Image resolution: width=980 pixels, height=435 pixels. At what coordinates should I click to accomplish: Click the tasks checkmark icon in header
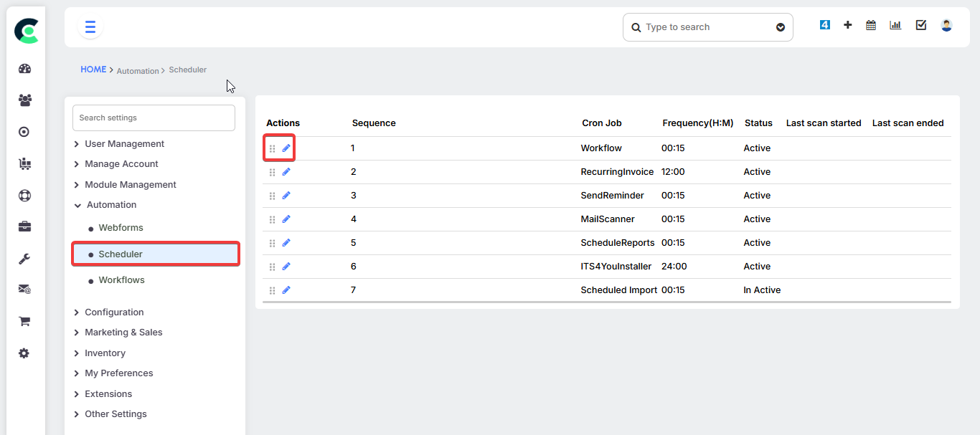tap(921, 25)
